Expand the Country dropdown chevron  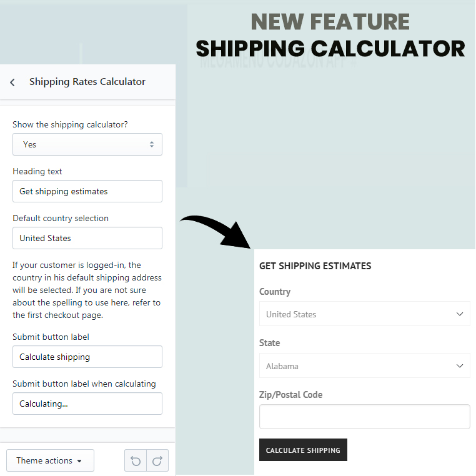(x=460, y=314)
